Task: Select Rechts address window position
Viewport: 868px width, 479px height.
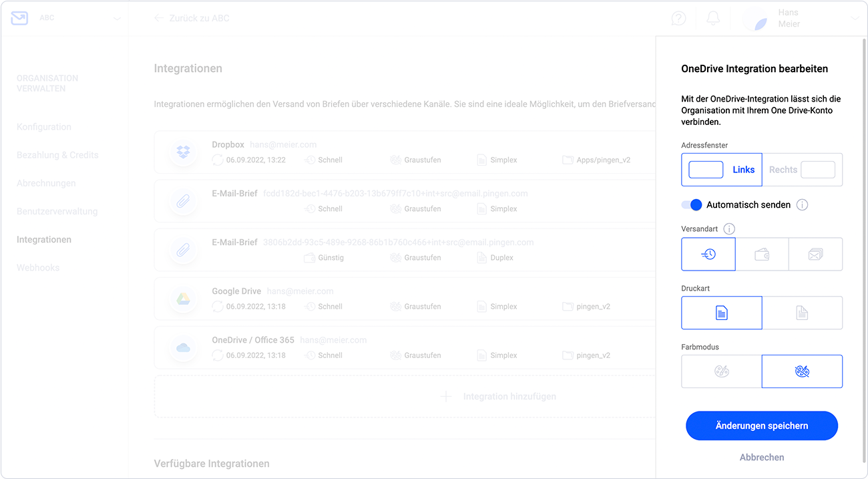Action: pos(802,170)
